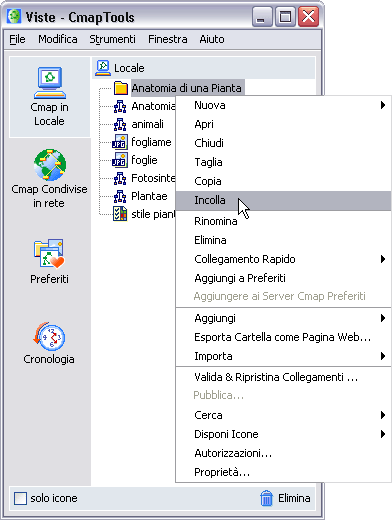The height and width of the screenshot is (520, 392).
Task: Choose Valida & Ripristina Collegamenti
Action: click(x=283, y=377)
